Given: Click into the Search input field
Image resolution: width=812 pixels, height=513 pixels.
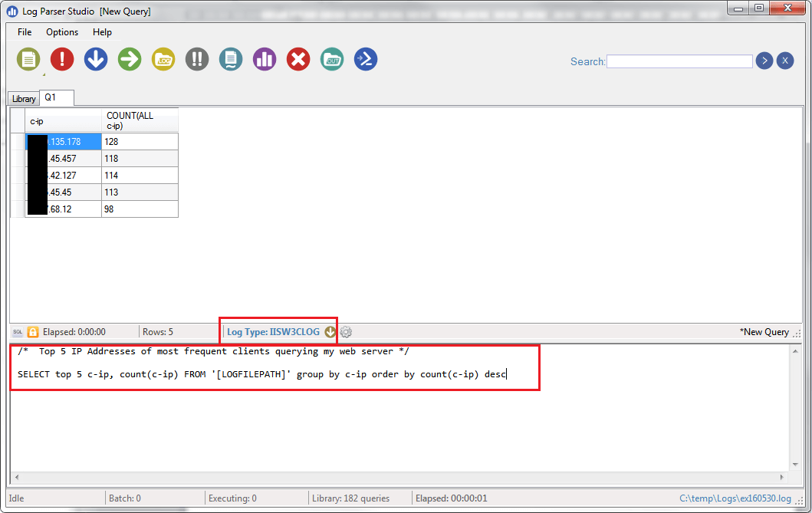Looking at the screenshot, I should point(679,61).
